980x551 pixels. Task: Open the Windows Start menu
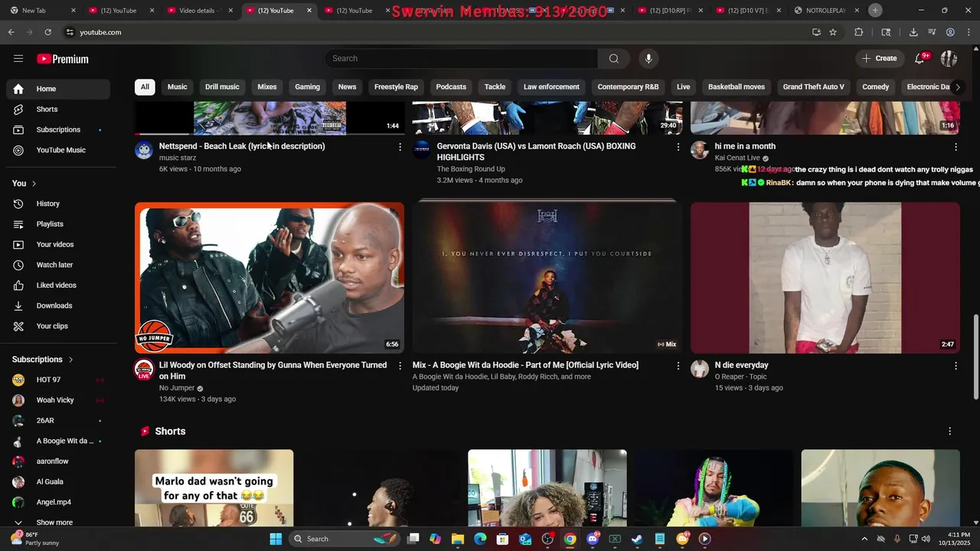276,539
